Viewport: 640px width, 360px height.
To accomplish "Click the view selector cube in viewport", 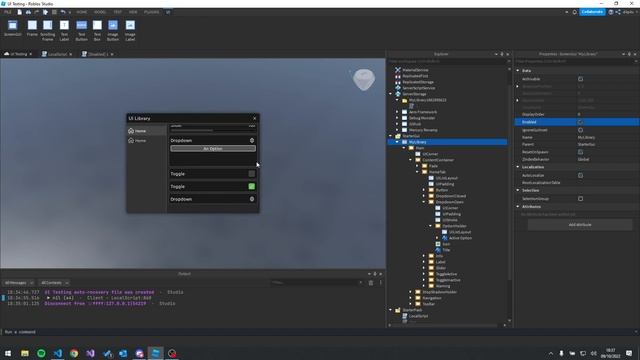I will click(364, 80).
